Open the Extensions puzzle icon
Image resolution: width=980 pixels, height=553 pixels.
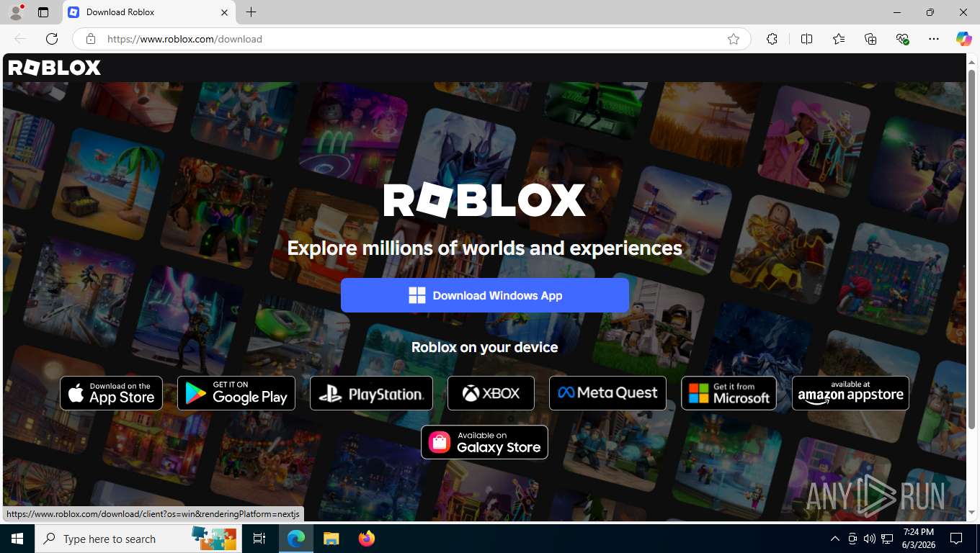click(x=772, y=39)
